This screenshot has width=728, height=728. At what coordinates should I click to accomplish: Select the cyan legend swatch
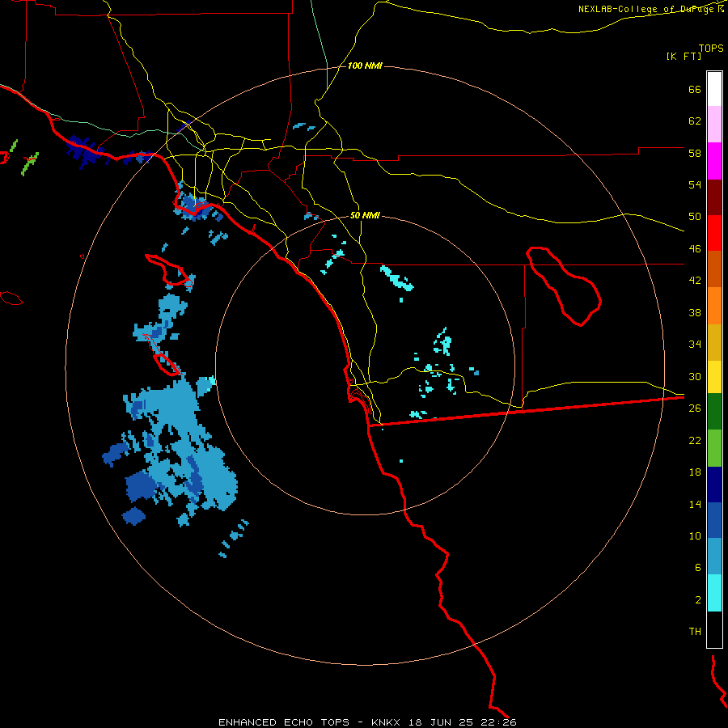coord(714,593)
